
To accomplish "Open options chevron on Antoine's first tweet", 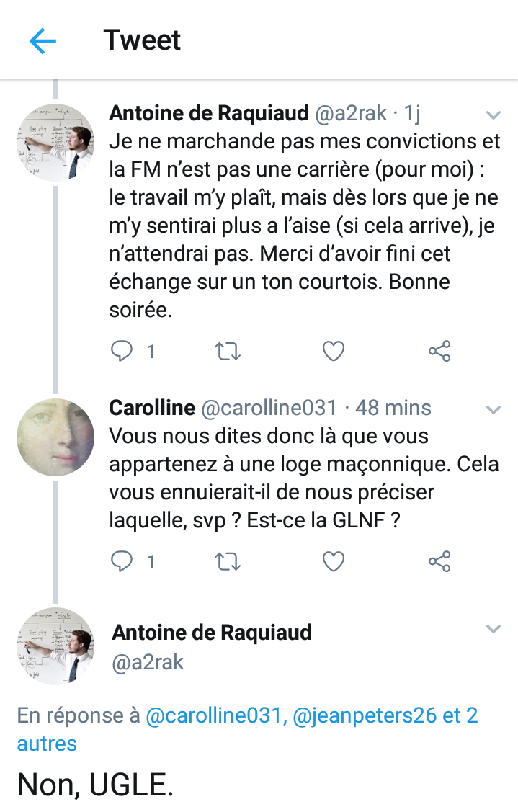I will 494,115.
